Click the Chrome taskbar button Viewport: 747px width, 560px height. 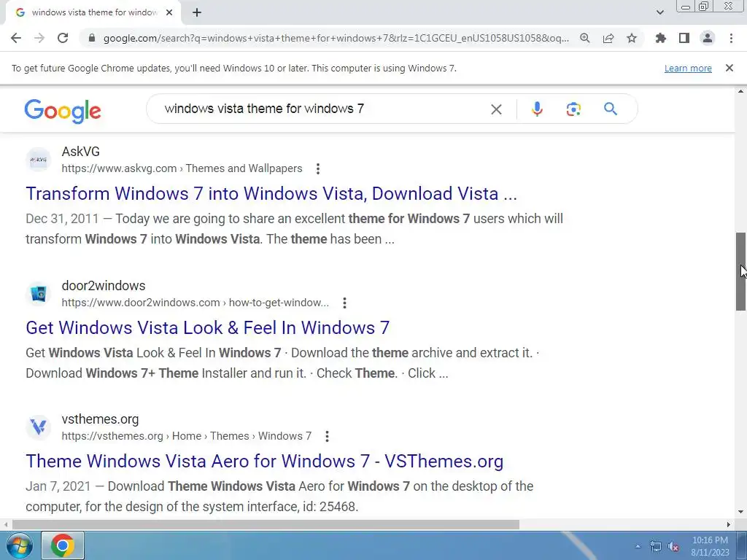(x=63, y=545)
